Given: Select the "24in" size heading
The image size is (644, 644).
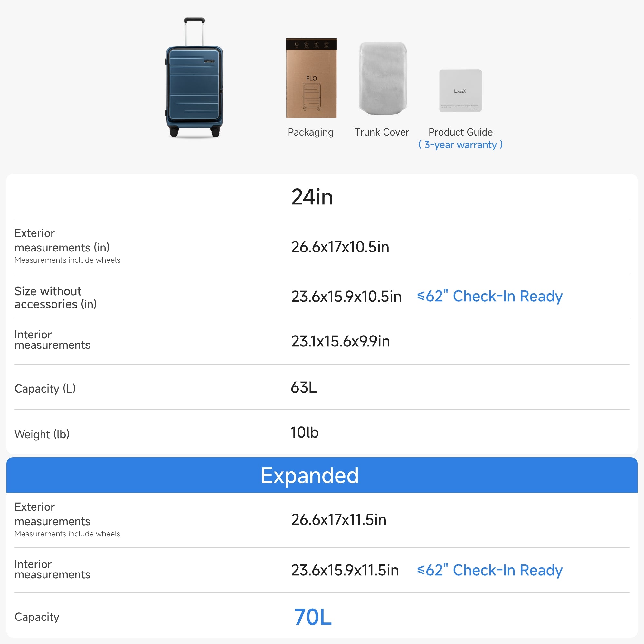Looking at the screenshot, I should tap(312, 197).
